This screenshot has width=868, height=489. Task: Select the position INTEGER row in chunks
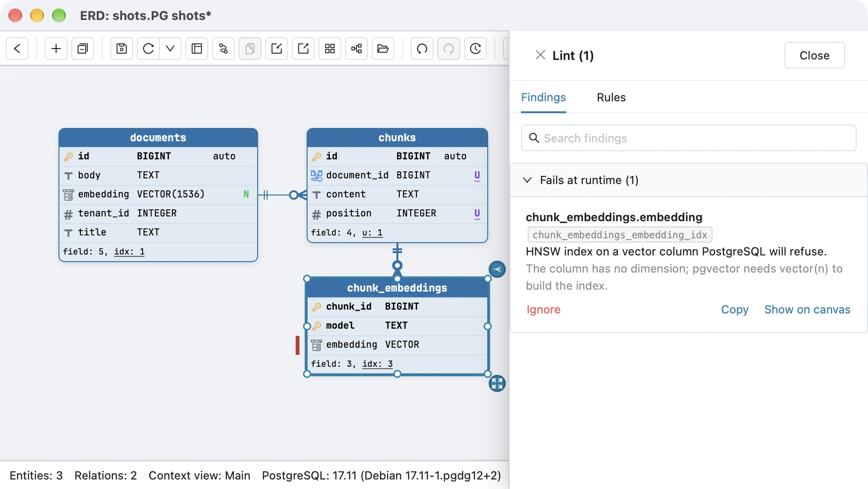coord(397,214)
